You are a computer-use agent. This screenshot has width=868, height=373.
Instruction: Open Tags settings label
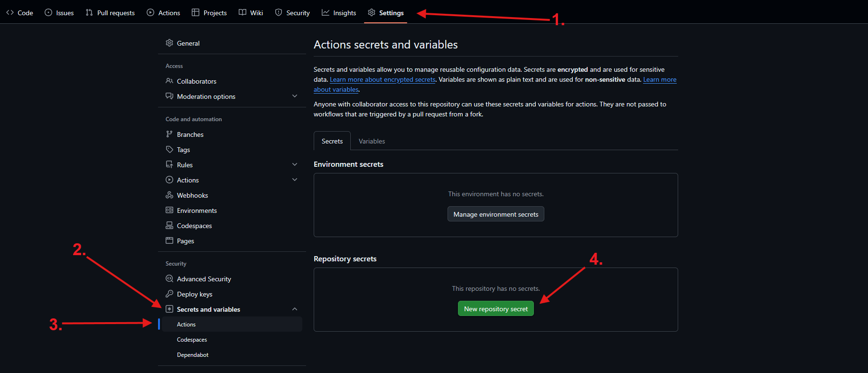click(183, 150)
